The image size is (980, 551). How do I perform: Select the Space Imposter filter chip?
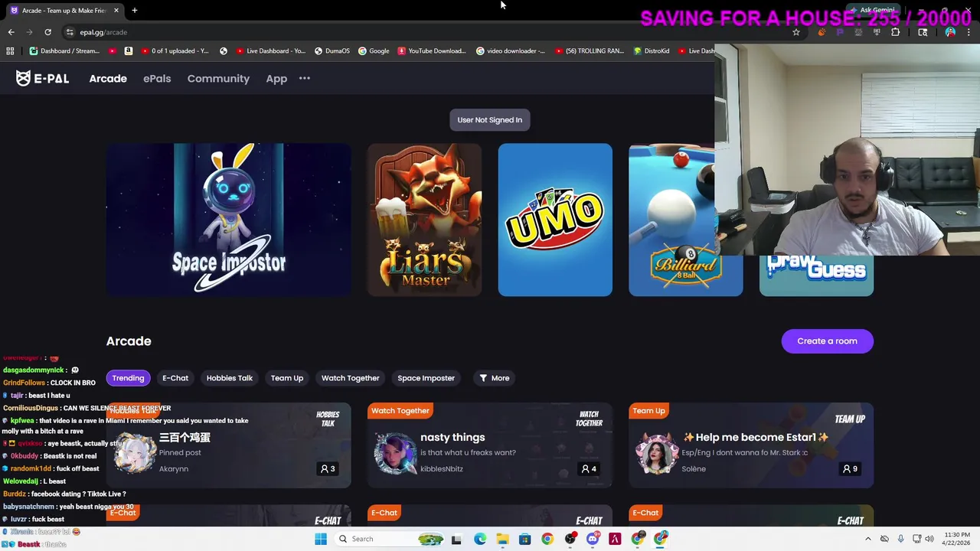[x=426, y=378]
